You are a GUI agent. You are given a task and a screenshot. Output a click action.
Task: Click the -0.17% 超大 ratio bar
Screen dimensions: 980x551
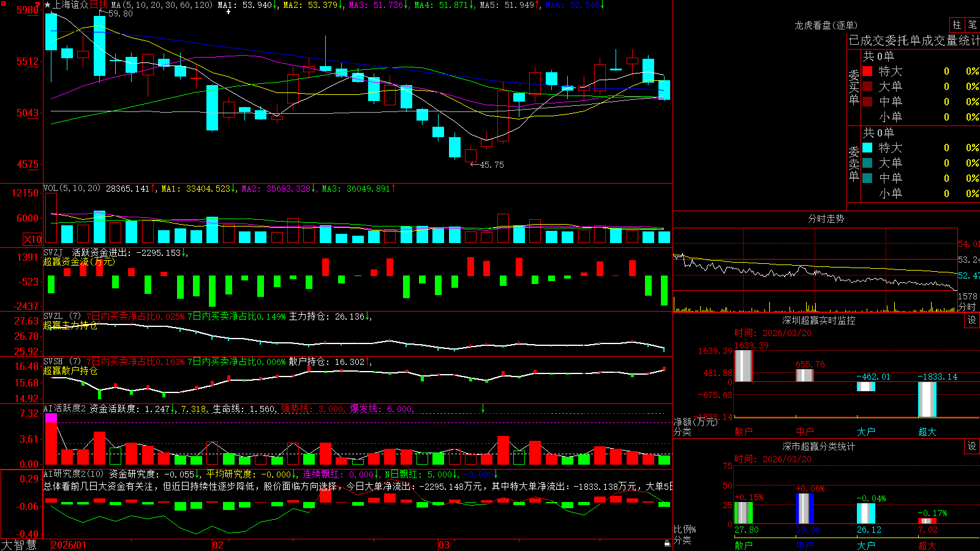[927, 521]
